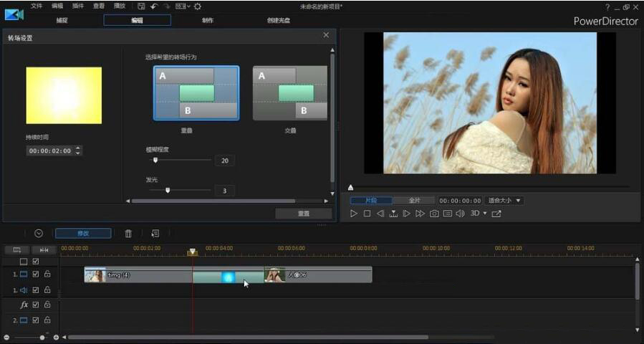Image resolution: width=644 pixels, height=344 pixels.
Task: Undock the preview window with the pop-out icon
Action: [496, 214]
